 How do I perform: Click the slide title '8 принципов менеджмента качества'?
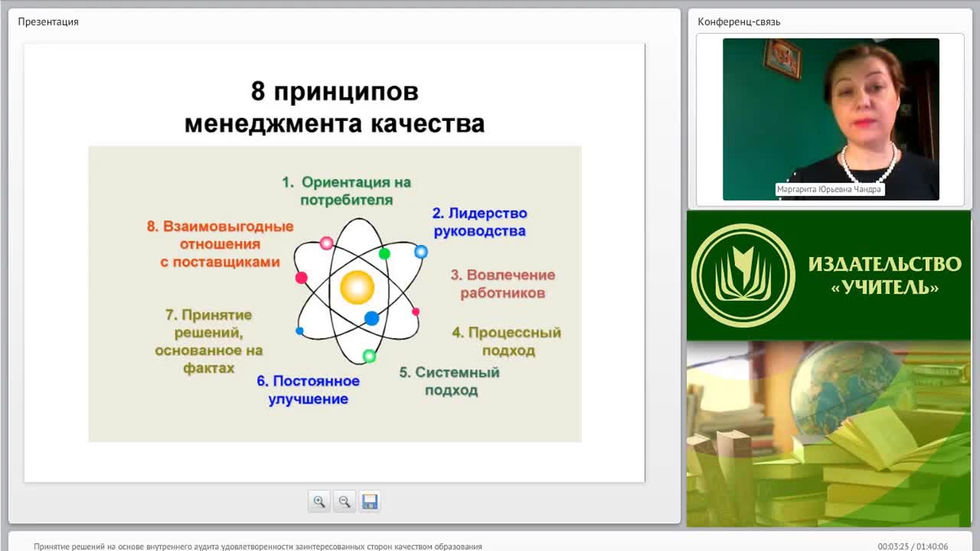click(335, 107)
